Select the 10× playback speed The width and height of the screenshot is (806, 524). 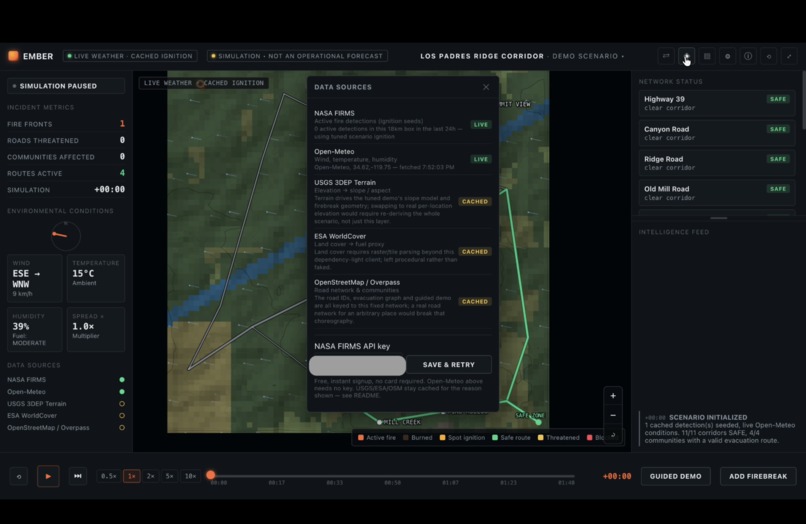tap(190, 476)
